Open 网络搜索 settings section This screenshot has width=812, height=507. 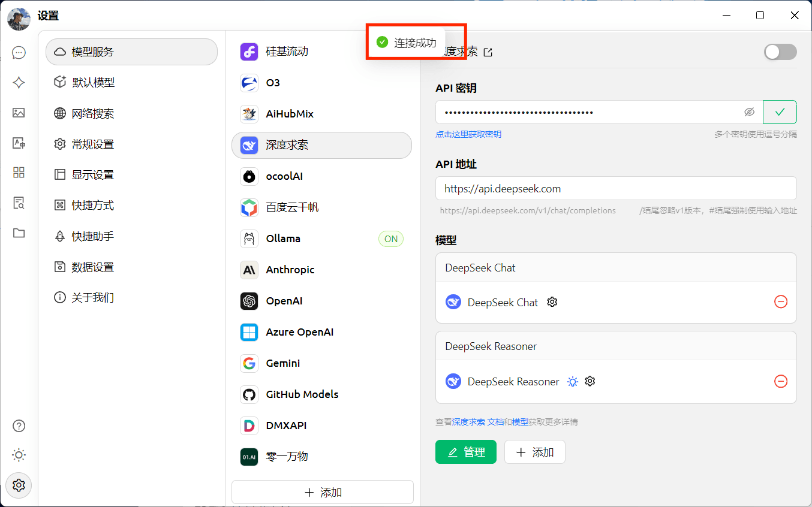click(x=131, y=113)
